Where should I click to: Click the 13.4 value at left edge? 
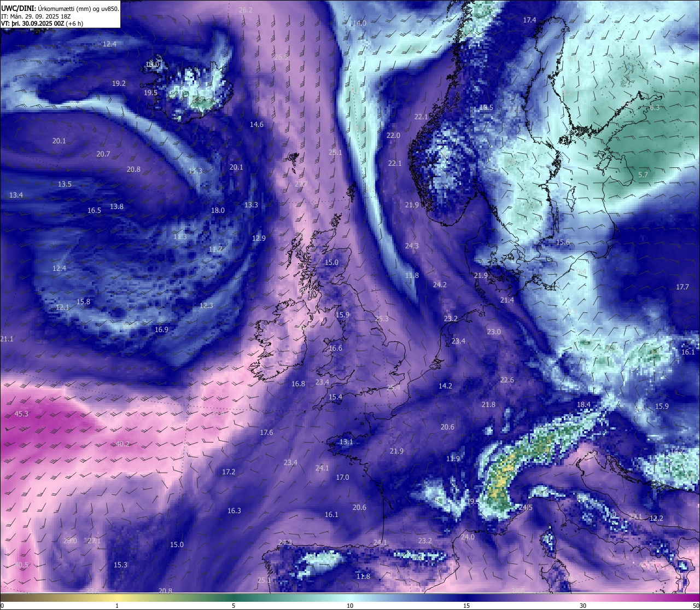click(x=16, y=195)
